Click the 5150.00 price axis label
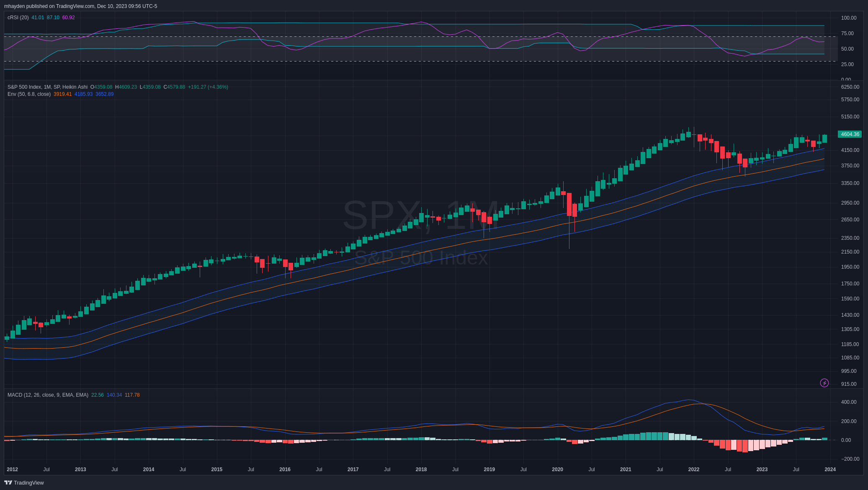This screenshot has width=868, height=490. (x=850, y=117)
